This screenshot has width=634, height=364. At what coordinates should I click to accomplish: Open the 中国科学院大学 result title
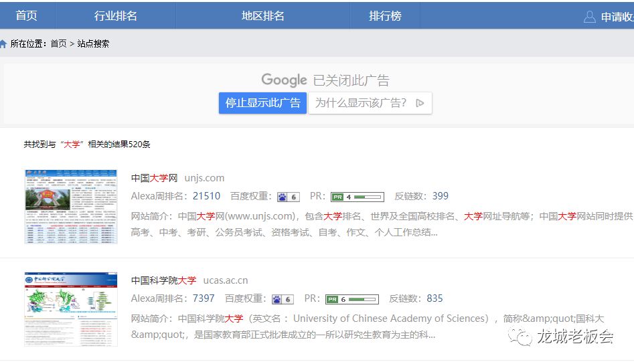(164, 280)
